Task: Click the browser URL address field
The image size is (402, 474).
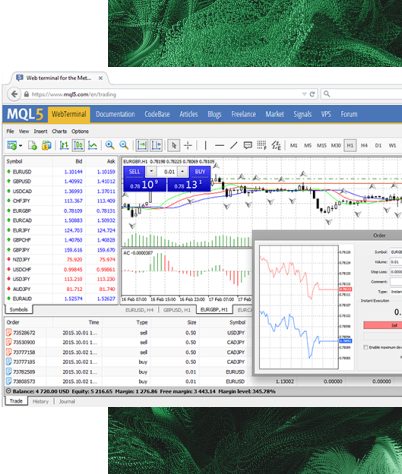Action: tap(163, 94)
